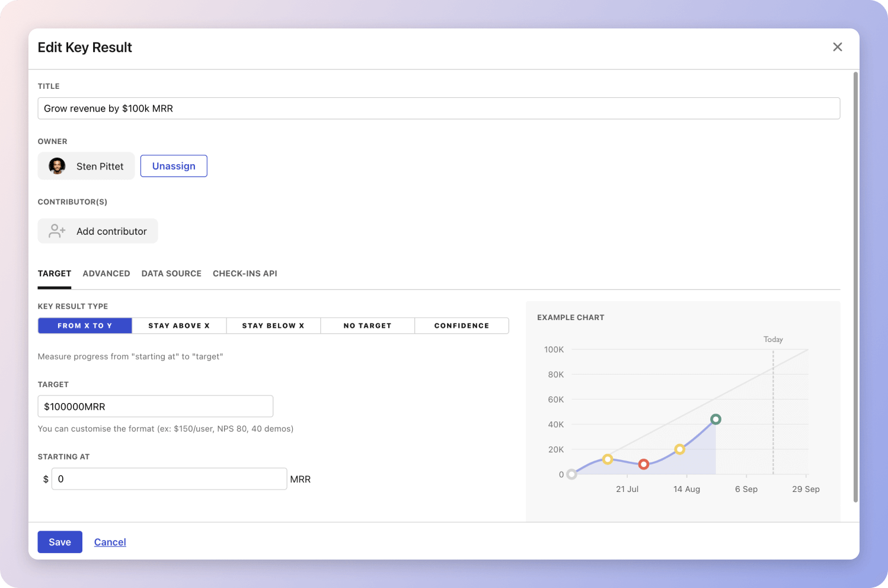Image resolution: width=888 pixels, height=588 pixels.
Task: Click the red data point on chart
Action: (x=643, y=464)
